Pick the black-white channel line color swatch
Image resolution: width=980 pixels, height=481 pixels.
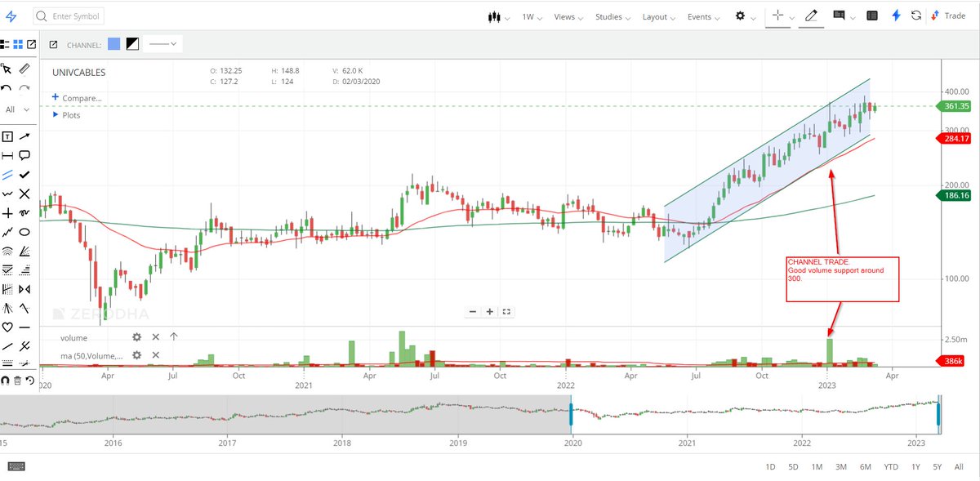click(x=132, y=44)
